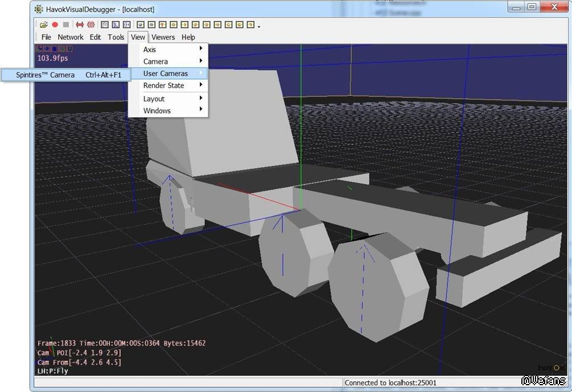Viewport: 572px width, 392px height.
Task: Select the camera preset button labeled T
Action: [162, 24]
